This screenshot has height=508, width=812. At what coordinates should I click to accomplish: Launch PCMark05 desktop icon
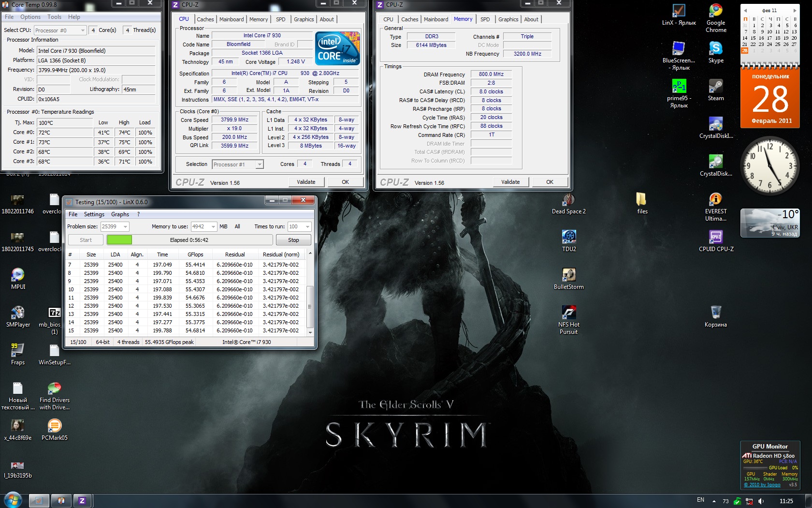pyautogui.click(x=55, y=430)
